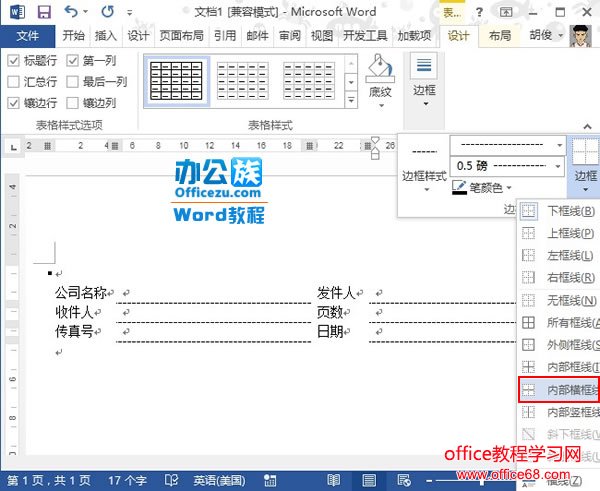Save the document with the floppy disk icon

click(44, 12)
